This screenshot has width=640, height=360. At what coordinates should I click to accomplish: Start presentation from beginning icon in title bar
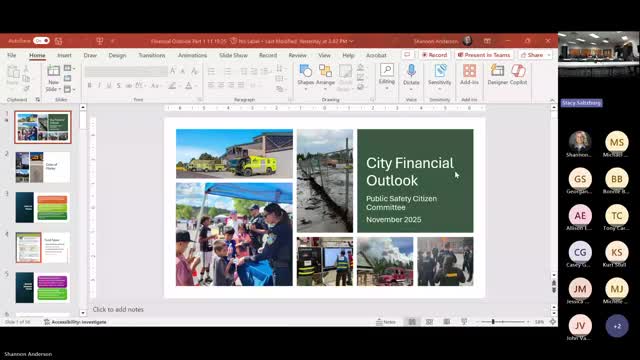click(x=100, y=41)
